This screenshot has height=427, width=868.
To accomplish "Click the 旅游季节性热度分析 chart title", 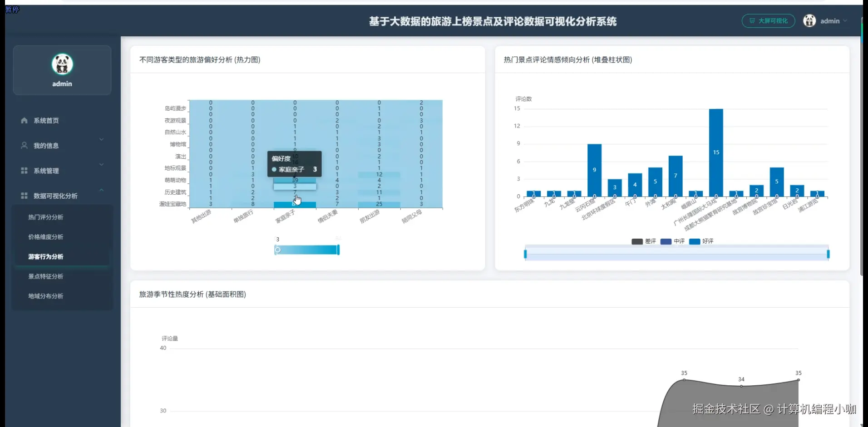I will (192, 294).
